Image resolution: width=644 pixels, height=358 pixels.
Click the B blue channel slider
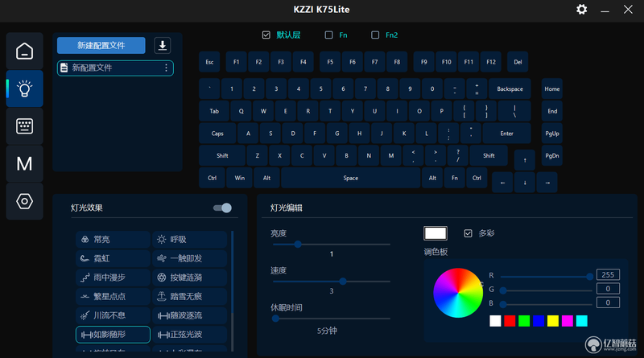(547, 304)
